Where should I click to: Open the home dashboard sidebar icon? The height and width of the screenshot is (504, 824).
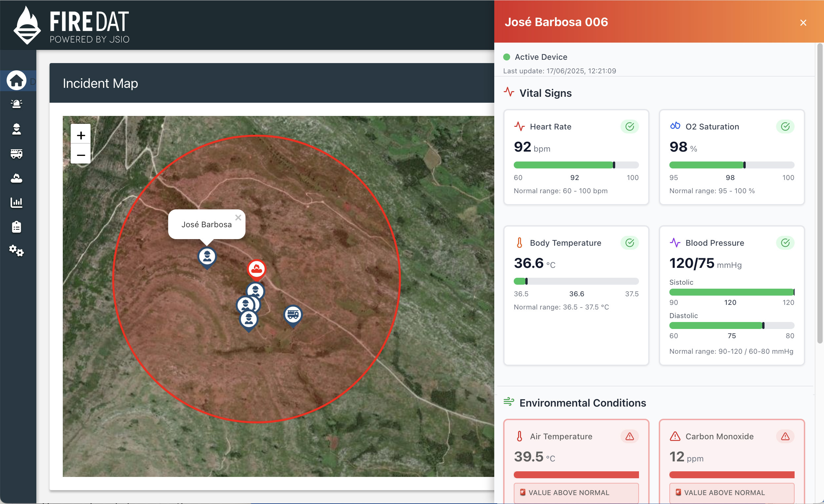pos(17,80)
